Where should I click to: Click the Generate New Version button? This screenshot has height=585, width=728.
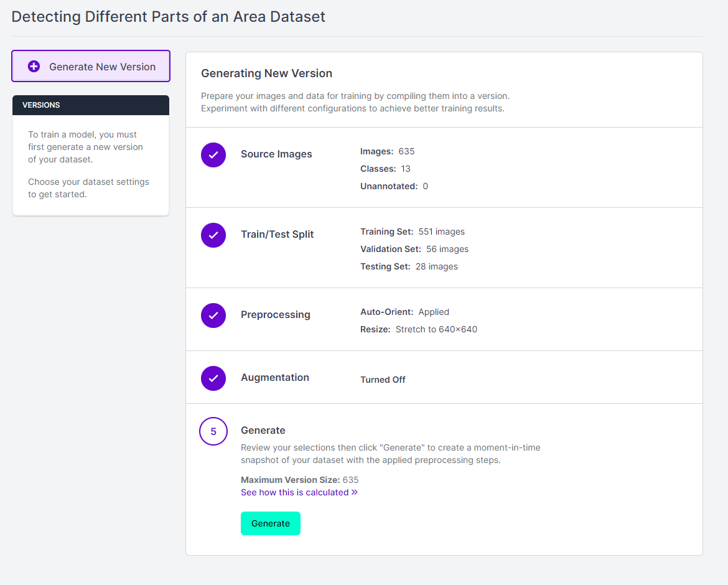click(x=91, y=67)
